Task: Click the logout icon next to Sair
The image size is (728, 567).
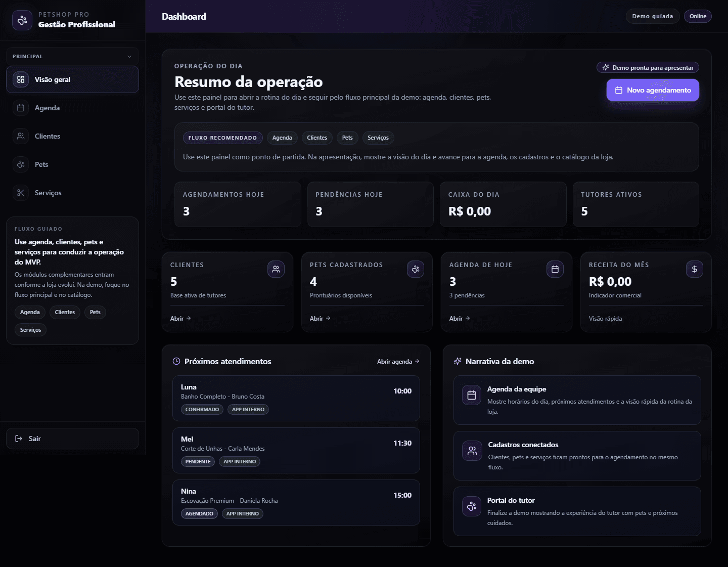Action: click(x=19, y=439)
